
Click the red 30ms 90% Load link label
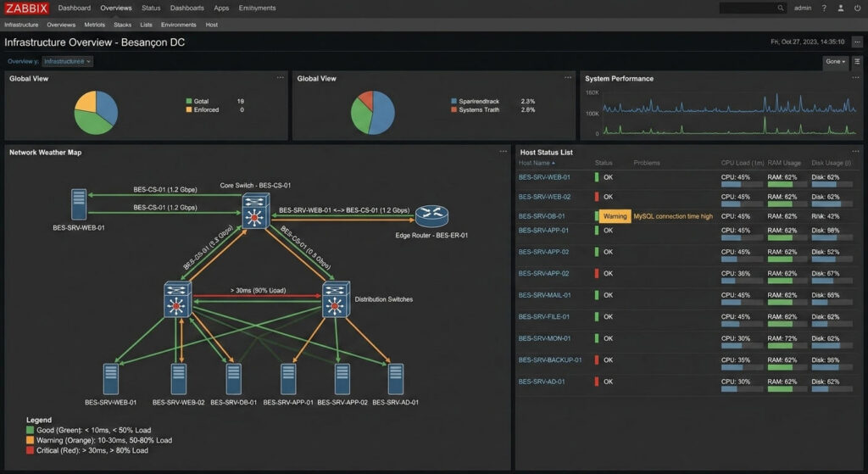(258, 290)
